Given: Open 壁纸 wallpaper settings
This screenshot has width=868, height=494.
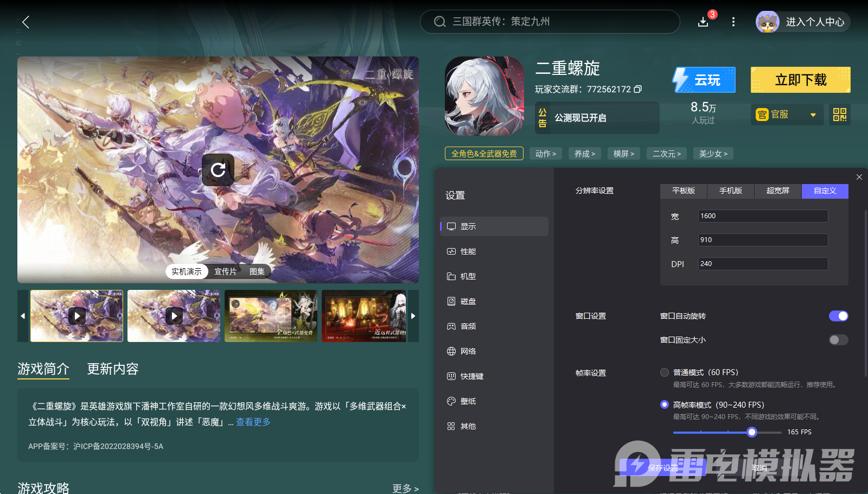Looking at the screenshot, I should pyautogui.click(x=494, y=401).
